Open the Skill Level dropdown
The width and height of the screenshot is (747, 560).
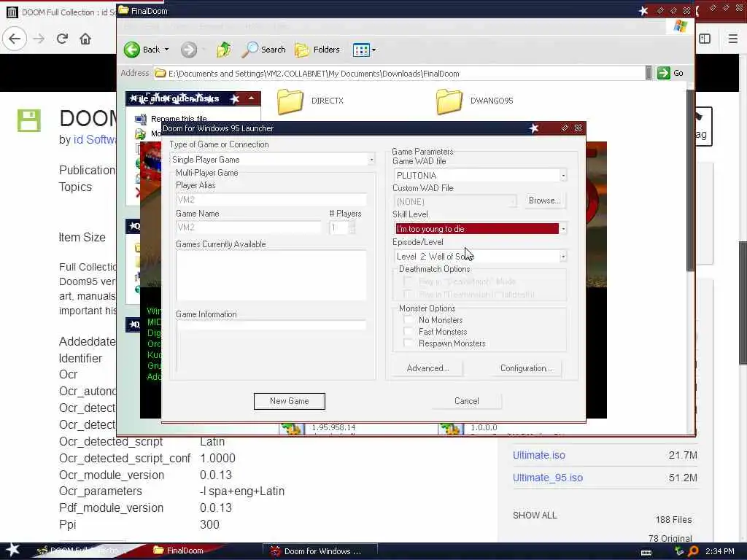(x=563, y=229)
